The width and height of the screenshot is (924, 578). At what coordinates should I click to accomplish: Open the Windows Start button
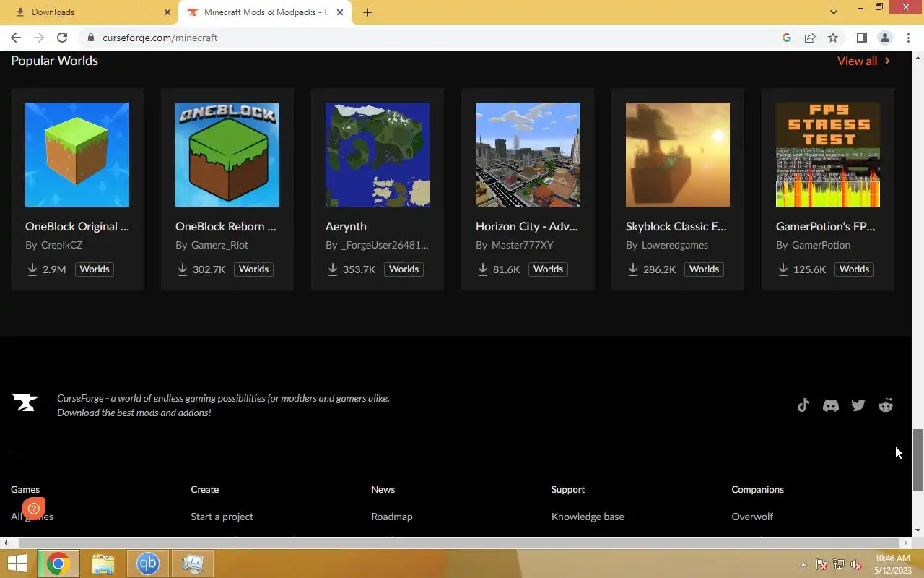(17, 564)
